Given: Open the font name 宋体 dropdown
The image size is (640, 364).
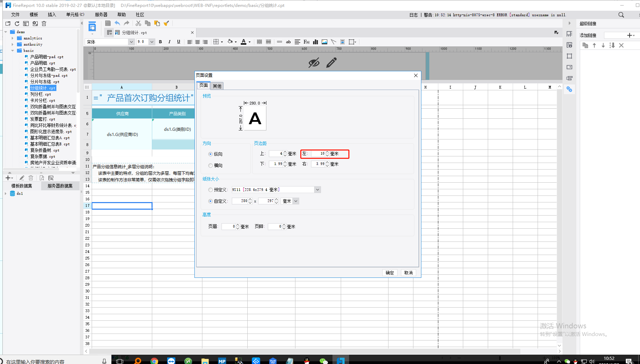Looking at the screenshot, I should coord(131,42).
